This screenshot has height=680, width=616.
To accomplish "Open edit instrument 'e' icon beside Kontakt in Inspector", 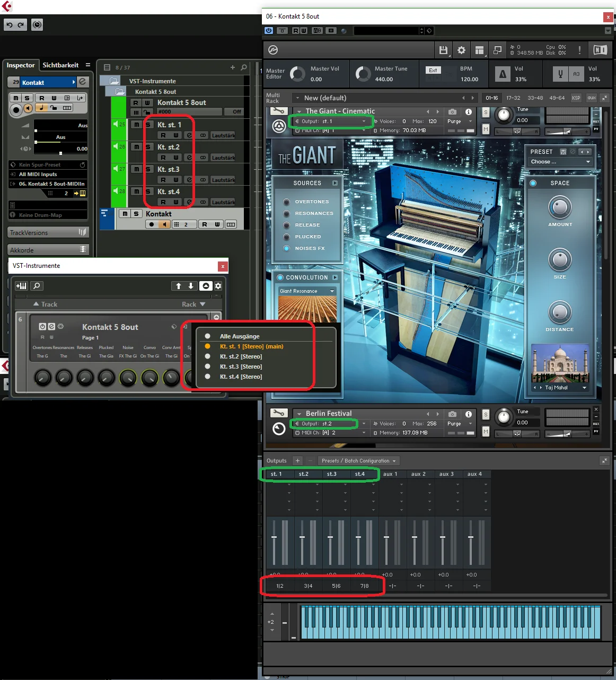I will click(82, 82).
